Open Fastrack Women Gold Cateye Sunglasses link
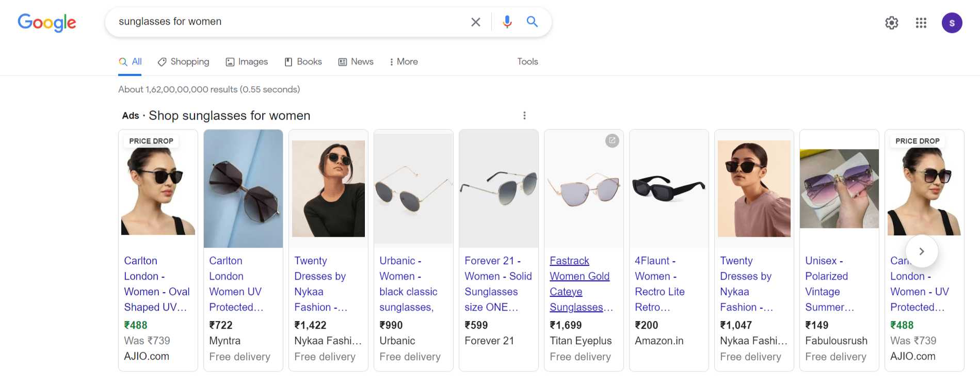This screenshot has height=386, width=980. pos(581,284)
